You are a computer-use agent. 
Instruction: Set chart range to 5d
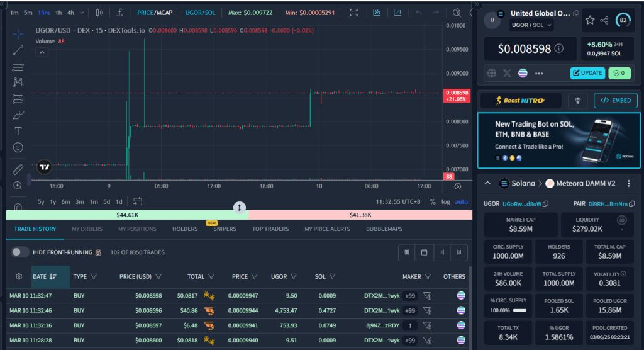(107, 202)
